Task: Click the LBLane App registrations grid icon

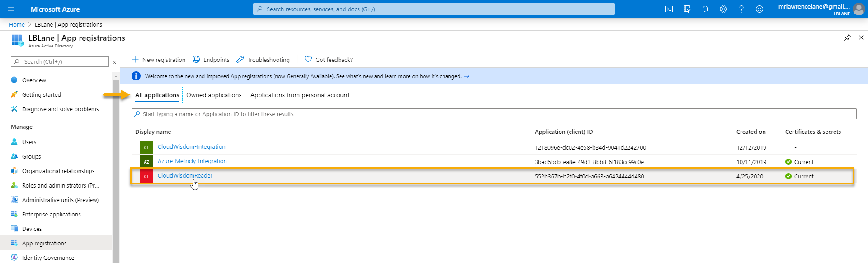Action: tap(17, 40)
